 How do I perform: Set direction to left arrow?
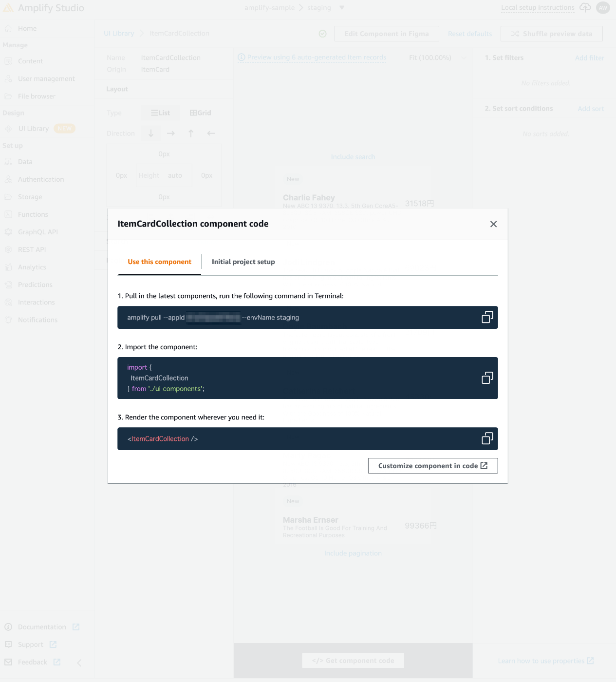click(x=211, y=133)
